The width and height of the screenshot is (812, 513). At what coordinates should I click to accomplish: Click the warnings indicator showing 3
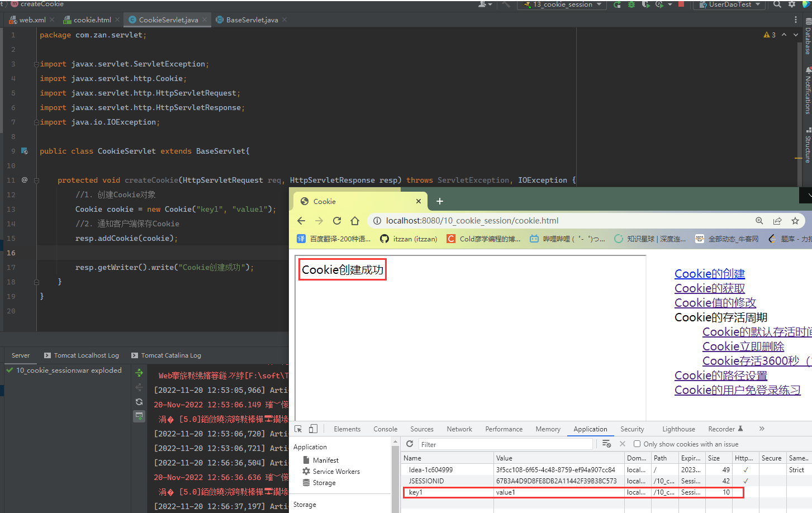770,35
